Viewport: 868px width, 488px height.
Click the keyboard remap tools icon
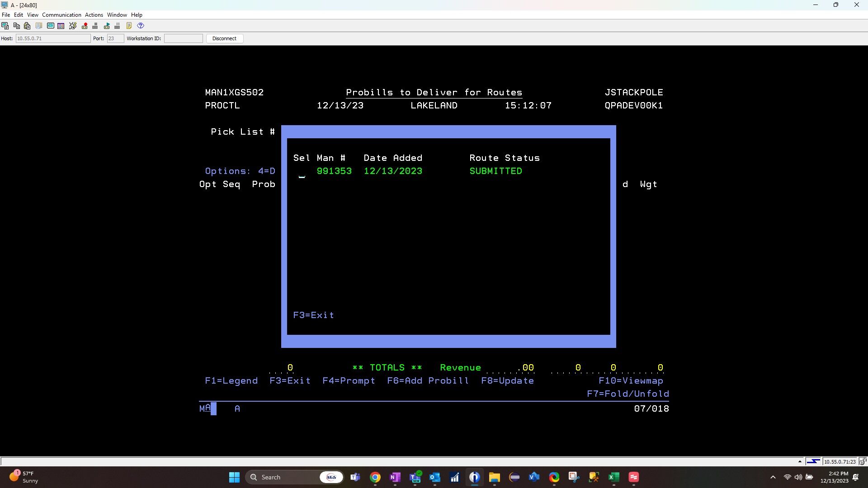(x=72, y=26)
